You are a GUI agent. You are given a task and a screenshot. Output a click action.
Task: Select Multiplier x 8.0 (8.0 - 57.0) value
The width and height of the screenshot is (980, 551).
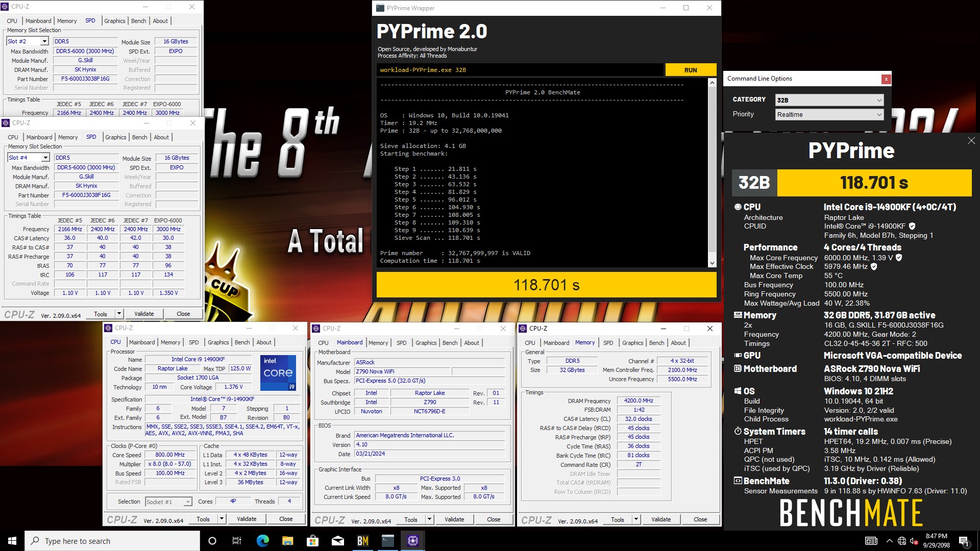click(x=170, y=464)
